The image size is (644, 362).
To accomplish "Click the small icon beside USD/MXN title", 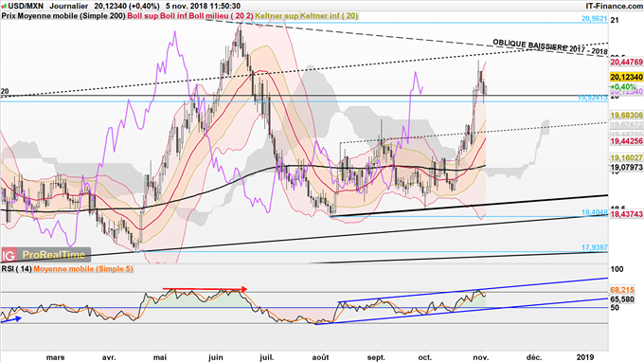I will (4, 7).
